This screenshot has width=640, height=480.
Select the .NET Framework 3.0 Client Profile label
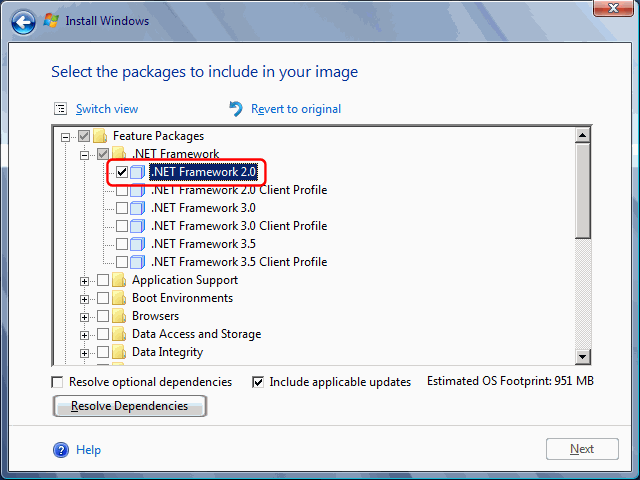pos(239,226)
